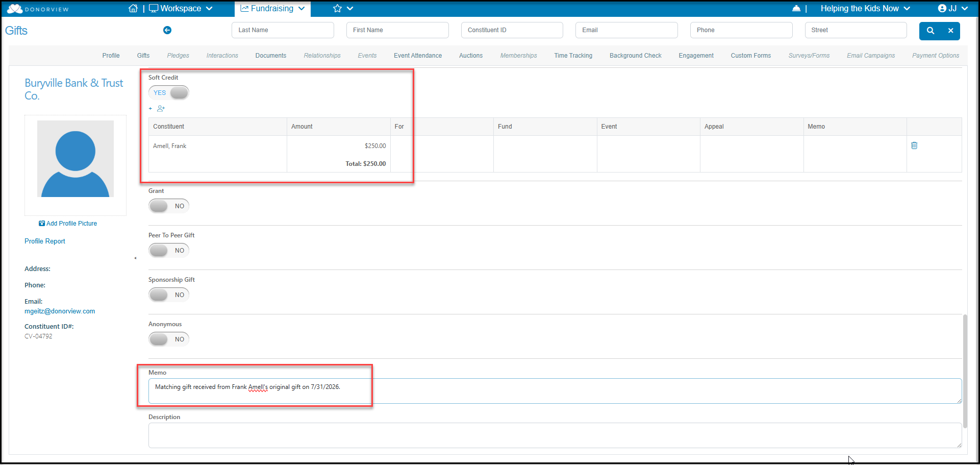Open the Pledges tab
The height and width of the screenshot is (465, 980).
[x=178, y=56]
